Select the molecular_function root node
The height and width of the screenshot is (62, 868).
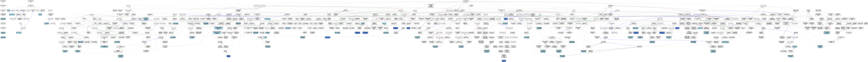pyautogui.click(x=3, y=1)
